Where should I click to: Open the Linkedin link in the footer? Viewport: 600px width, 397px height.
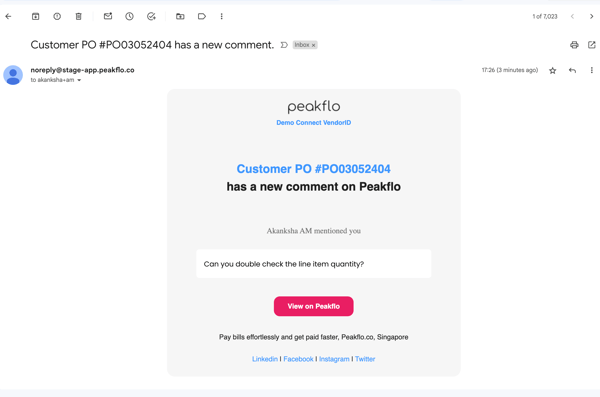point(265,359)
